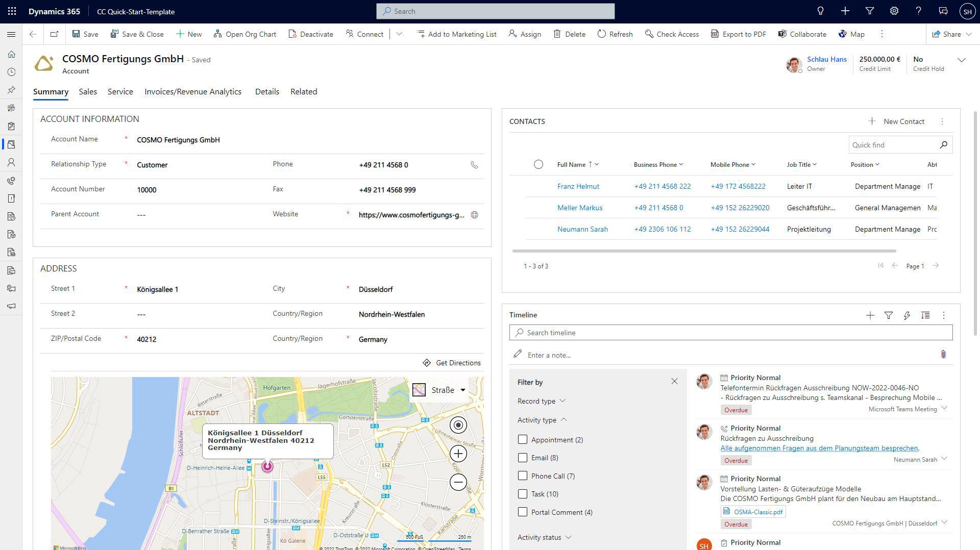Check the Portal Comment (4) filter checkbox
Screen dimensions: 980x550
click(x=522, y=512)
